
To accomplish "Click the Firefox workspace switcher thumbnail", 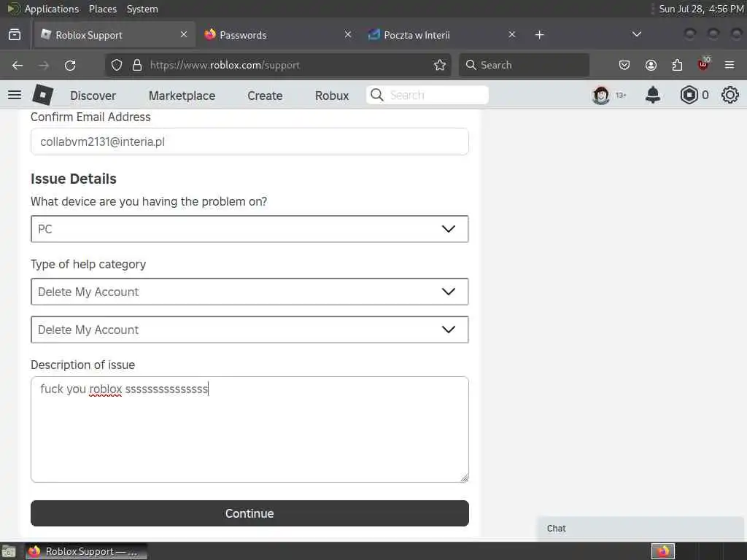I will (662, 551).
